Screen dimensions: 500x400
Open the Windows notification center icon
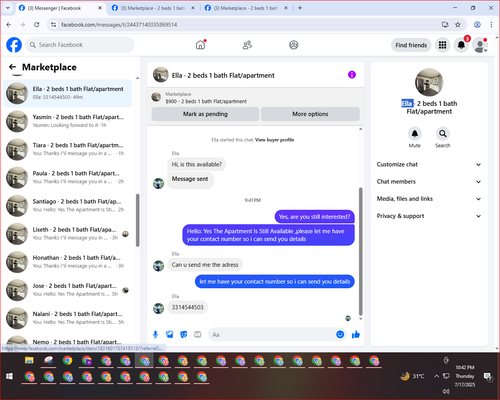[488, 376]
